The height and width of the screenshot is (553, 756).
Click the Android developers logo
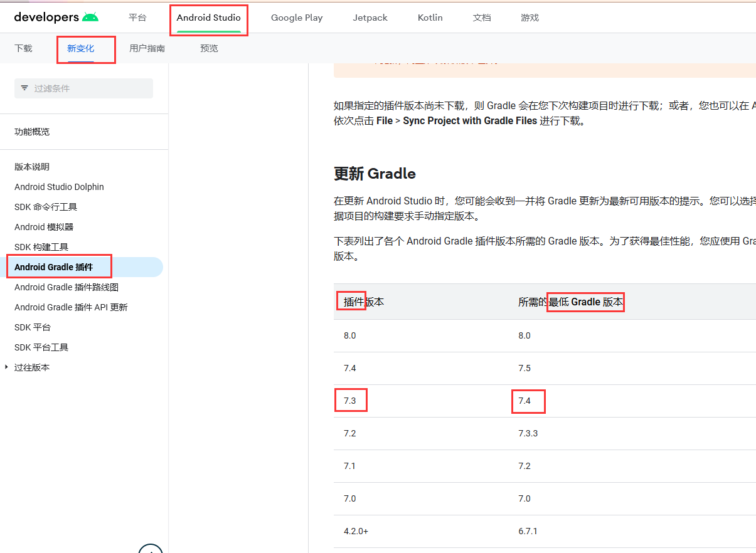(x=56, y=17)
